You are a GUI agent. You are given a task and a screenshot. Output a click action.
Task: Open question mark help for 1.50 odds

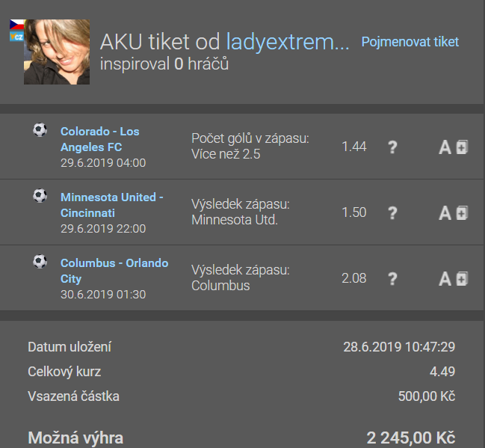click(392, 213)
